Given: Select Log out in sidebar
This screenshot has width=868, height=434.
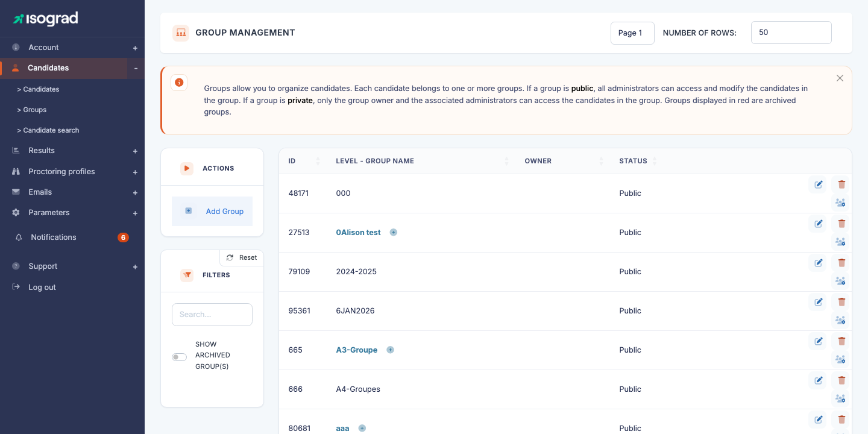Looking at the screenshot, I should (x=42, y=288).
